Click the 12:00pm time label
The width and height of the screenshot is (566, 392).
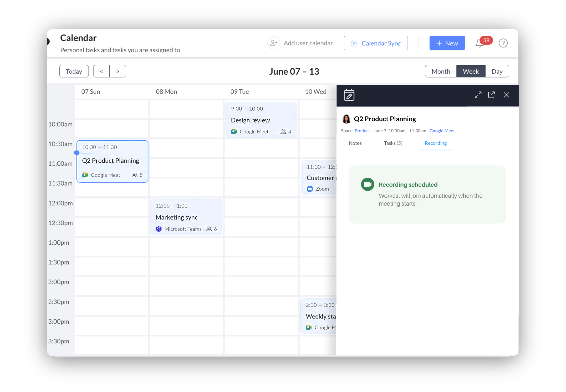[60, 203]
